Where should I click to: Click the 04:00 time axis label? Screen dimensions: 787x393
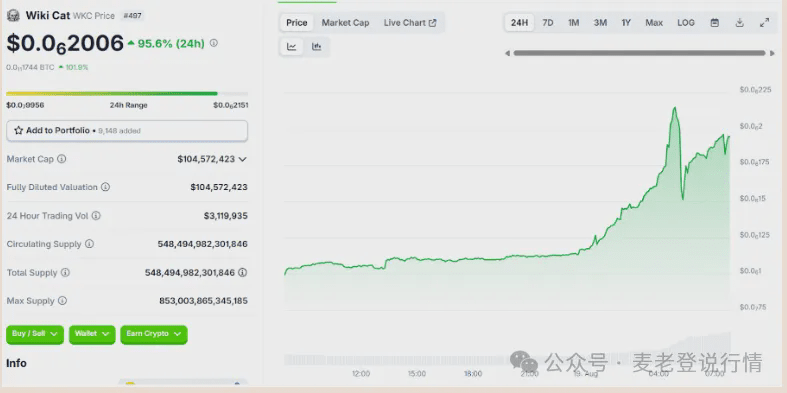point(659,374)
